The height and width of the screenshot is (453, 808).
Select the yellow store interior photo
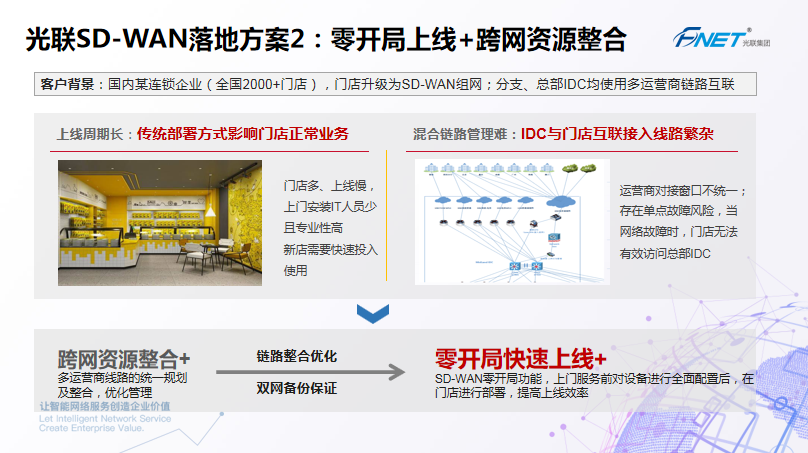coord(160,223)
